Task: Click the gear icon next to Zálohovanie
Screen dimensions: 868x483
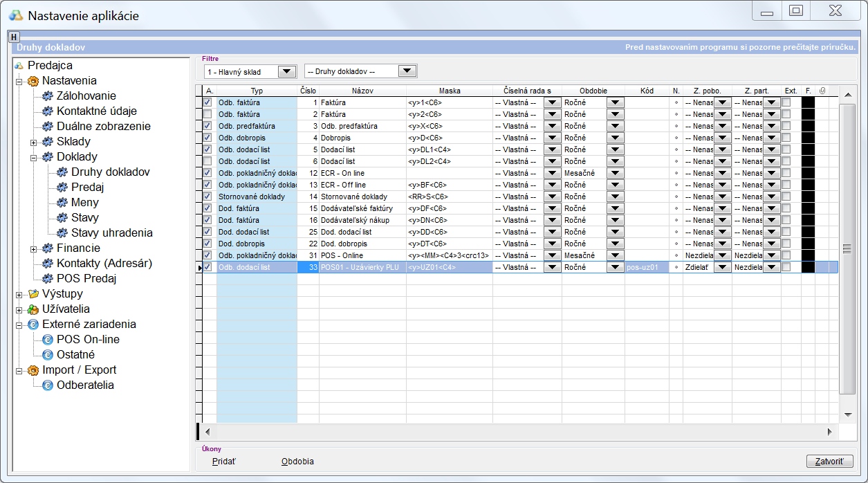Action: coord(47,96)
